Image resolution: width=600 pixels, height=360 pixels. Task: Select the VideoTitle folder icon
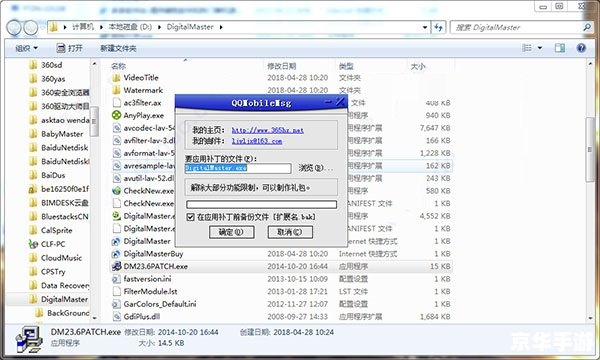[x=116, y=78]
